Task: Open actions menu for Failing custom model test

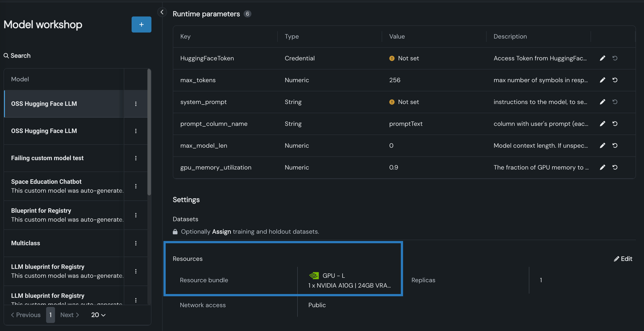Action: pos(136,158)
